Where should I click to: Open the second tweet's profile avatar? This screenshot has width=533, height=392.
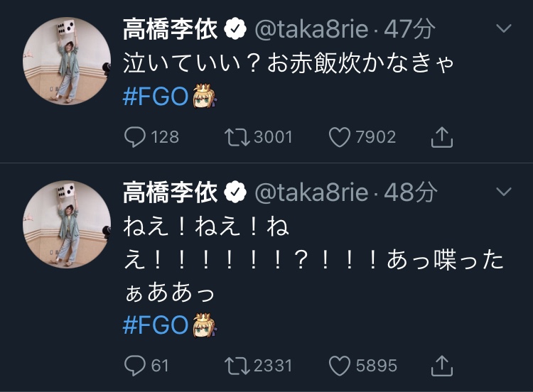pyautogui.click(x=67, y=224)
